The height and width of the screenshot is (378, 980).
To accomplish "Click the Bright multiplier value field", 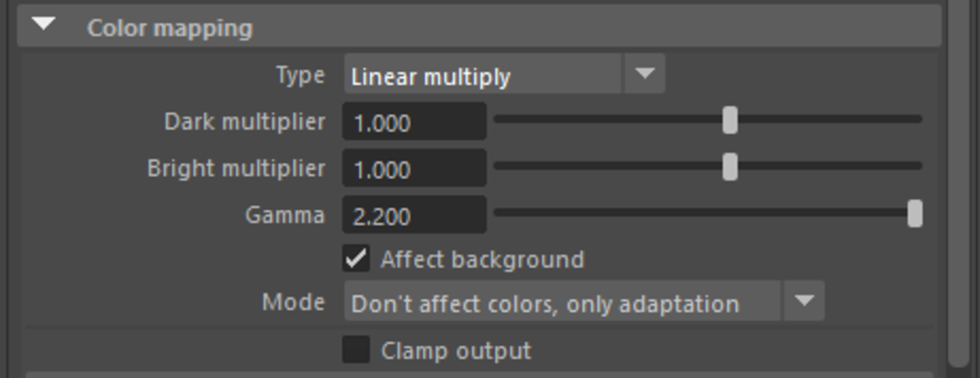I will 414,168.
